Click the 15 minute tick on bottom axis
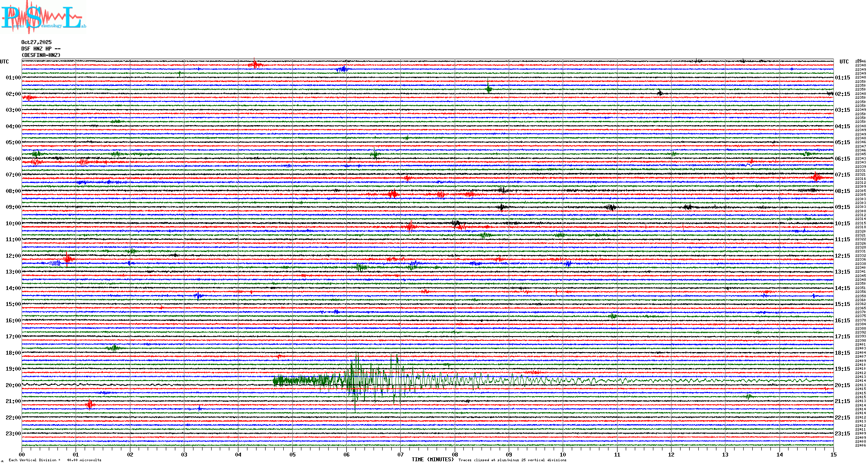 pos(833,454)
